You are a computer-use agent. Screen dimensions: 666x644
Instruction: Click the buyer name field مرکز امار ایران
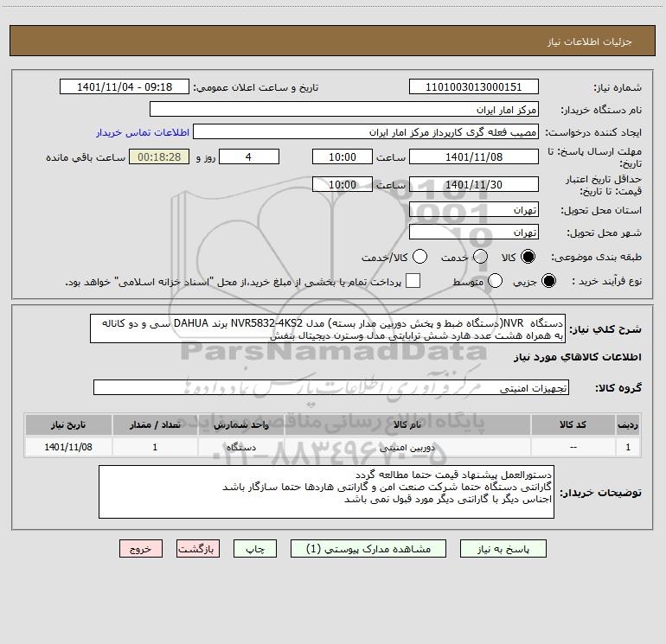point(344,110)
